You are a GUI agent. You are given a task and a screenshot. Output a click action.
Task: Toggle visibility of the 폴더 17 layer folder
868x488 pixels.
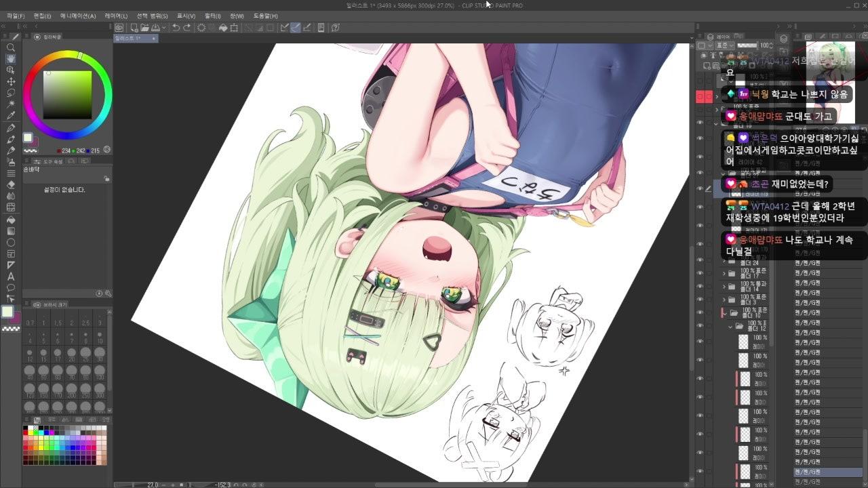pos(701,274)
